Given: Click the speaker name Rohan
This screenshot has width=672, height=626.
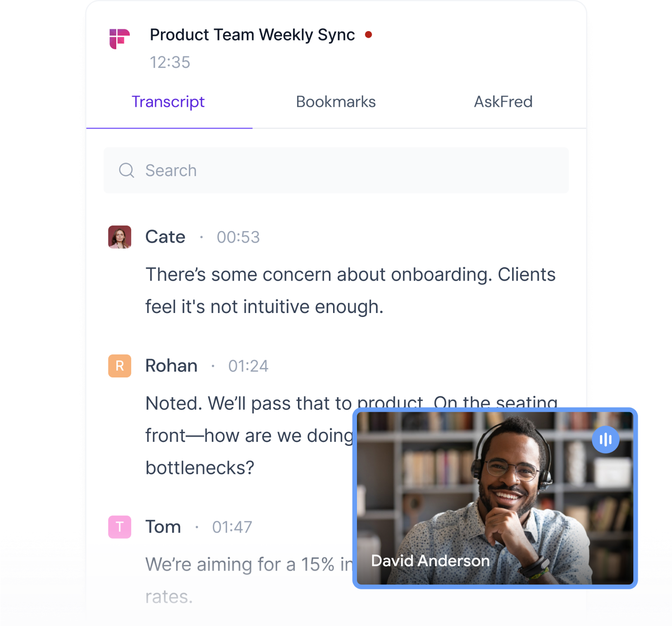Looking at the screenshot, I should point(171,366).
